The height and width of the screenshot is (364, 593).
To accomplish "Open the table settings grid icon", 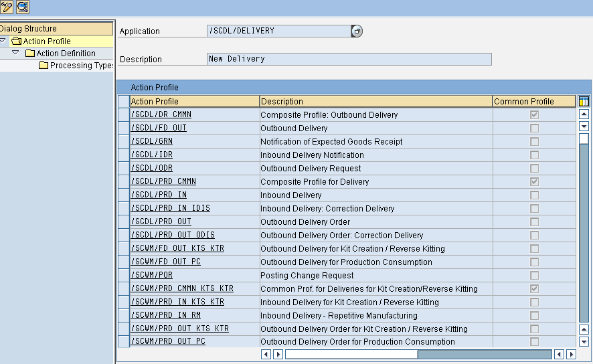I will [583, 102].
